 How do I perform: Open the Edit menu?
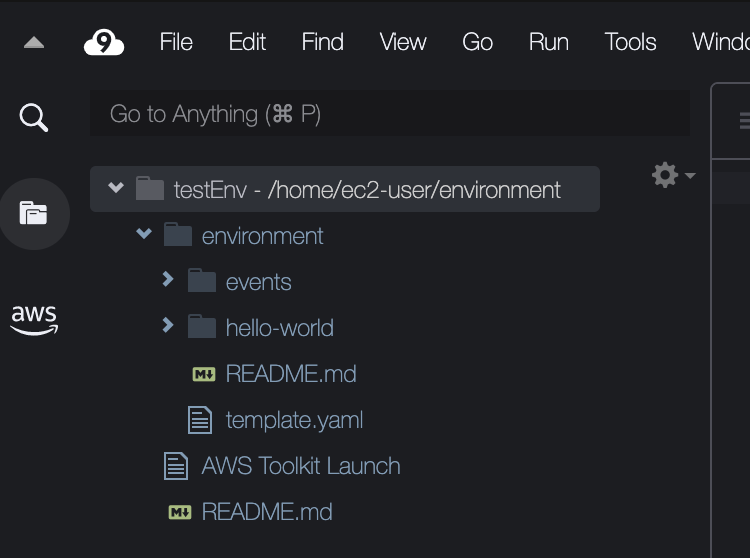coord(247,42)
